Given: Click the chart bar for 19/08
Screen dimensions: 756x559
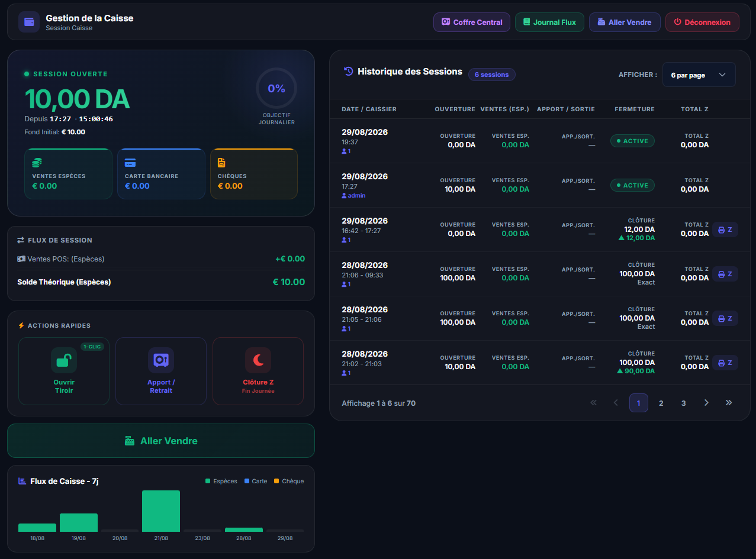Looking at the screenshot, I should pos(79,522).
